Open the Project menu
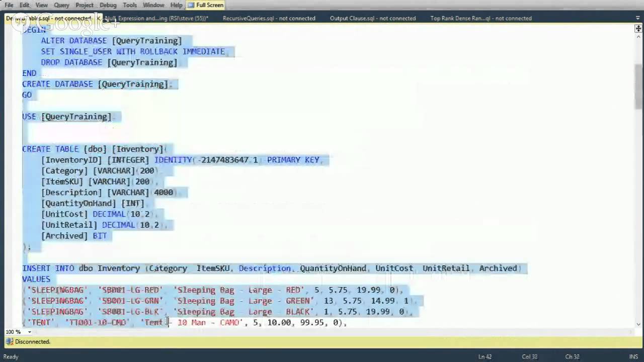This screenshot has width=644, height=362. 84,5
